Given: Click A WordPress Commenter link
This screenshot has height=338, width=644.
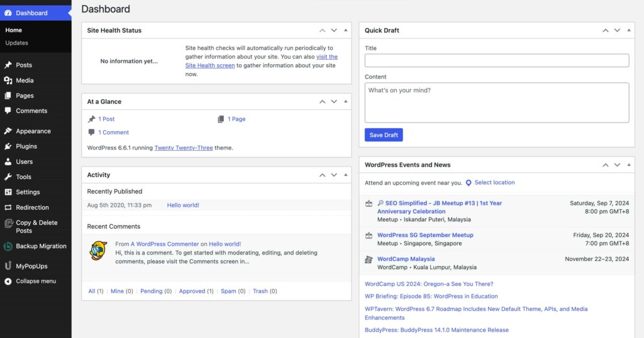Looking at the screenshot, I should (x=165, y=244).
